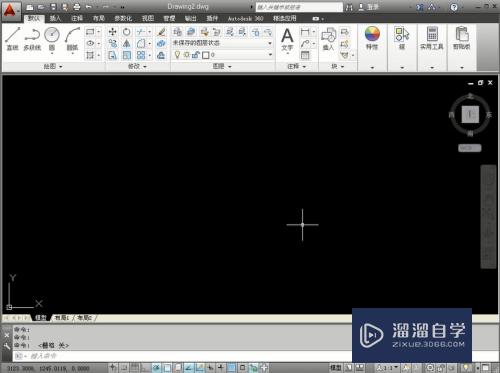The width and height of the screenshot is (500, 373).
Task: Open the annotation scale 1:1 dropdown
Action: pyautogui.click(x=388, y=368)
